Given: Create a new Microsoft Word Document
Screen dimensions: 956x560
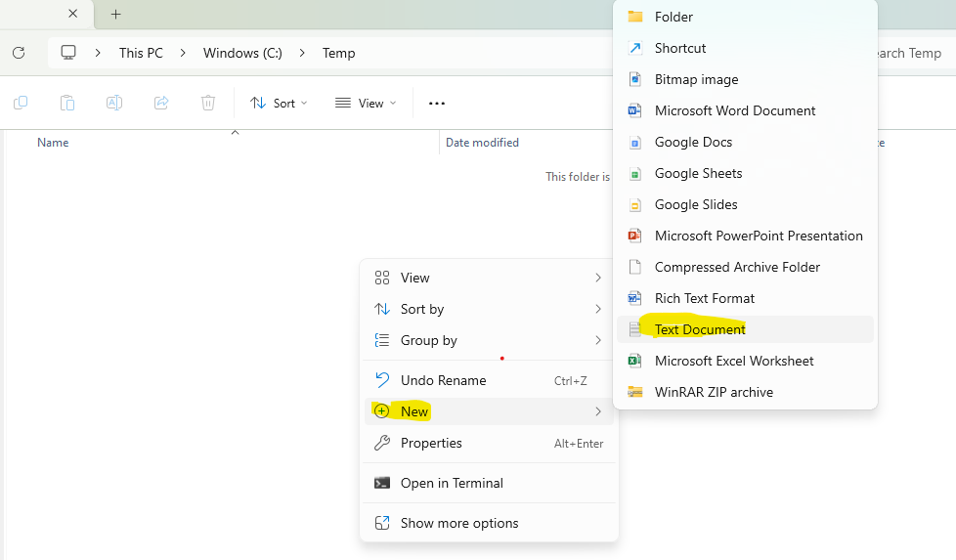Looking at the screenshot, I should 745,110.
